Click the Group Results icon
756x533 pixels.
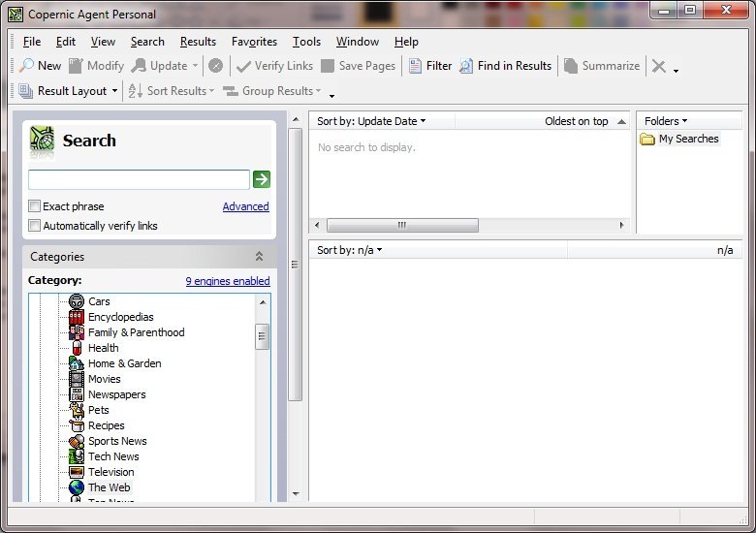[231, 91]
